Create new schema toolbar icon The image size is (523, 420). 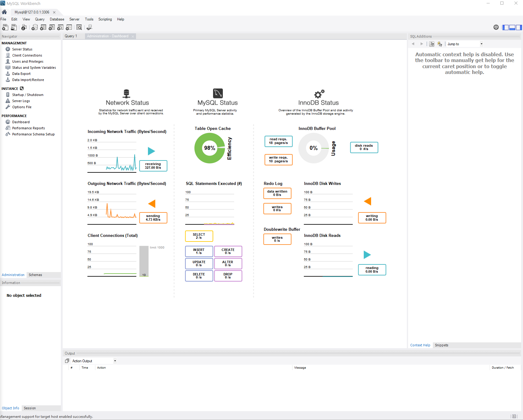[35, 28]
